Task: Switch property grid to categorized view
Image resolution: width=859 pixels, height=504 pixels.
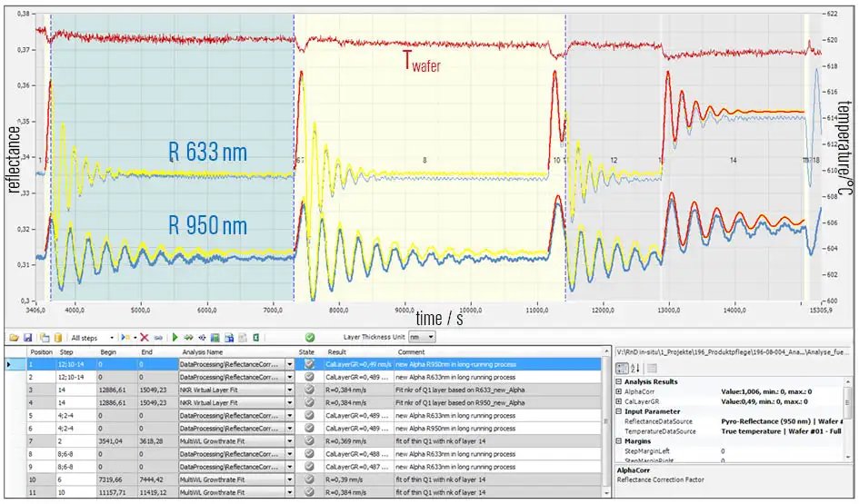Action: (622, 369)
